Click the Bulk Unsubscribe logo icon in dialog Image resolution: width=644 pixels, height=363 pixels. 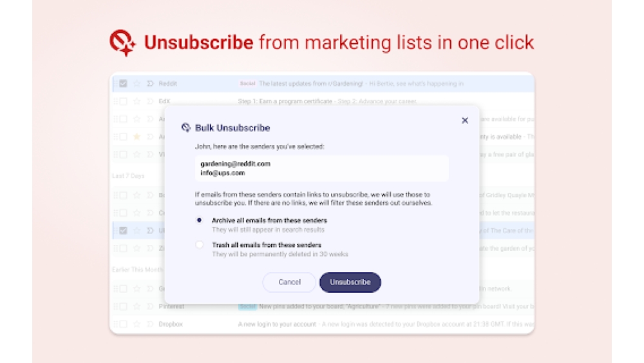pos(186,128)
